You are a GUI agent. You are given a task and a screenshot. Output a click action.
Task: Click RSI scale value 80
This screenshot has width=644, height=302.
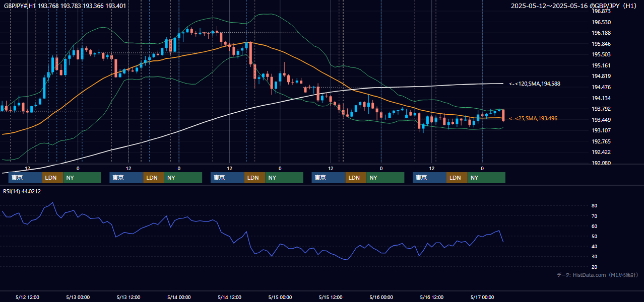[594, 206]
